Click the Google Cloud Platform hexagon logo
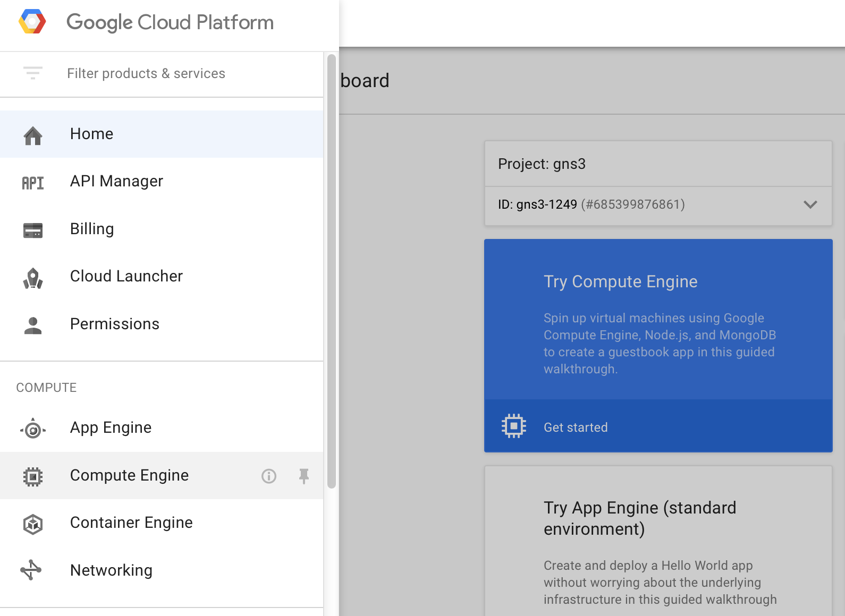845x616 pixels. [32, 22]
